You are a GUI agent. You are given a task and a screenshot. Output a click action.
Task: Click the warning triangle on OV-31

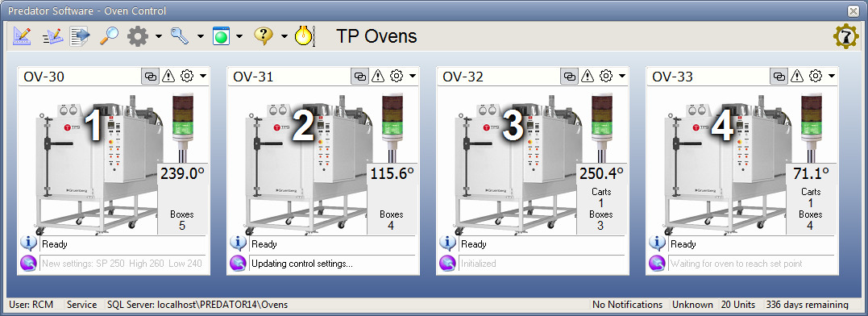(x=378, y=76)
